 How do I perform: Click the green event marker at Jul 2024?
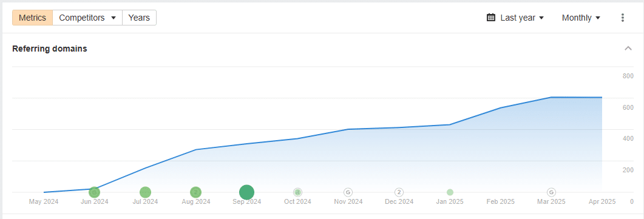[x=146, y=192]
